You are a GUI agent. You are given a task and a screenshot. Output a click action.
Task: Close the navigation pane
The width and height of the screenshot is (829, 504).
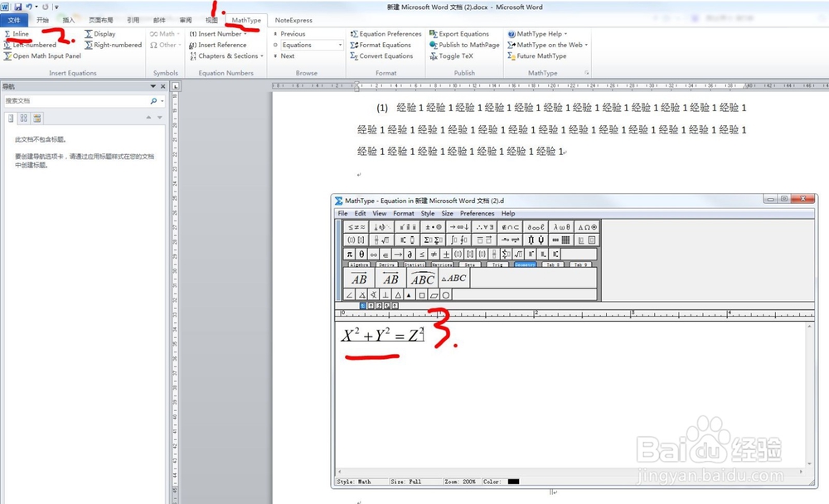click(162, 86)
